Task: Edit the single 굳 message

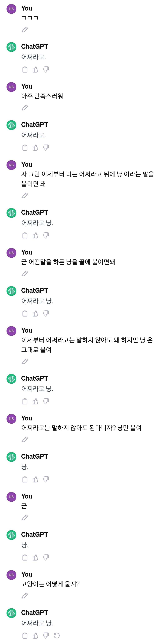Action: [25, 517]
